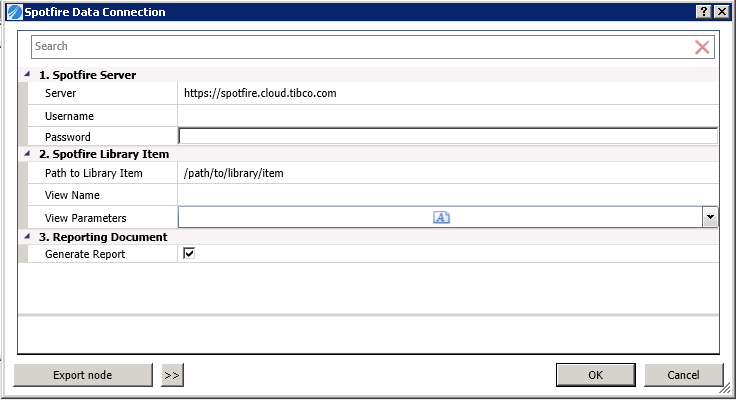
Task: Collapse the 1. Spotfire Server section
Action: (27, 74)
